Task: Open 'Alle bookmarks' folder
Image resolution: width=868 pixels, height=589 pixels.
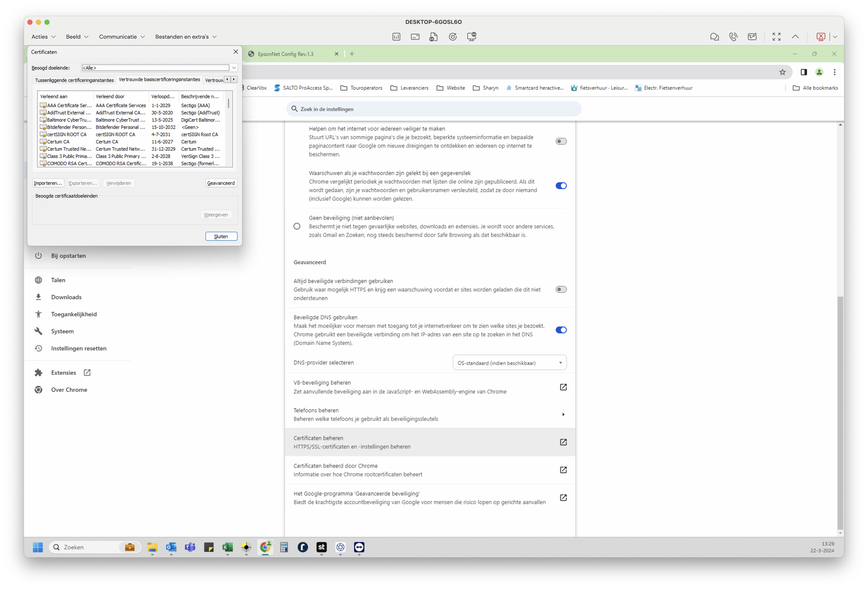Action: click(x=815, y=88)
